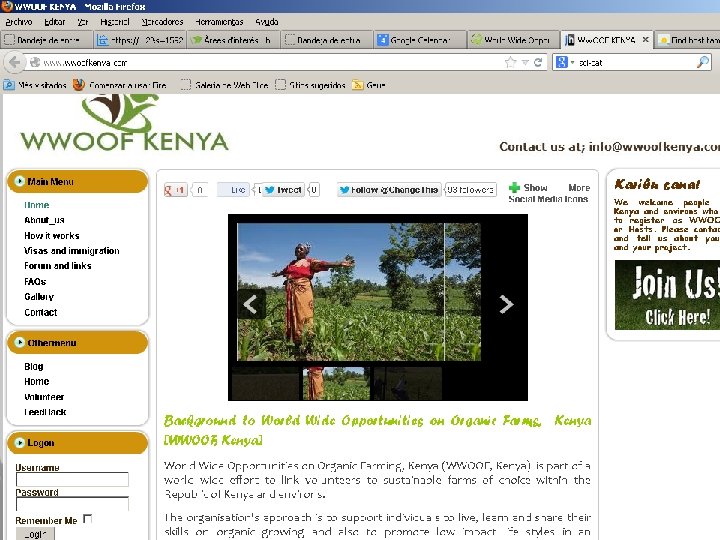Click the WWOOF Kenya logo
The height and width of the screenshot is (540, 720).
click(124, 123)
